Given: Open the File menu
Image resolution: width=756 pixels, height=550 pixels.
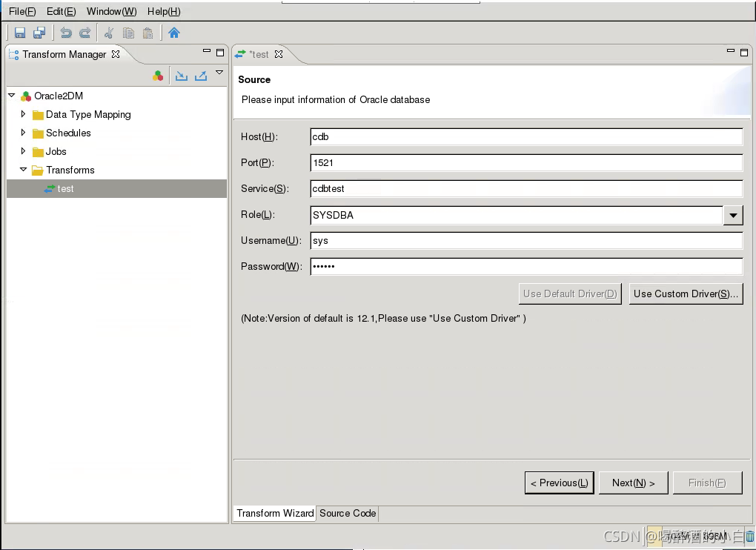Looking at the screenshot, I should pyautogui.click(x=22, y=11).
